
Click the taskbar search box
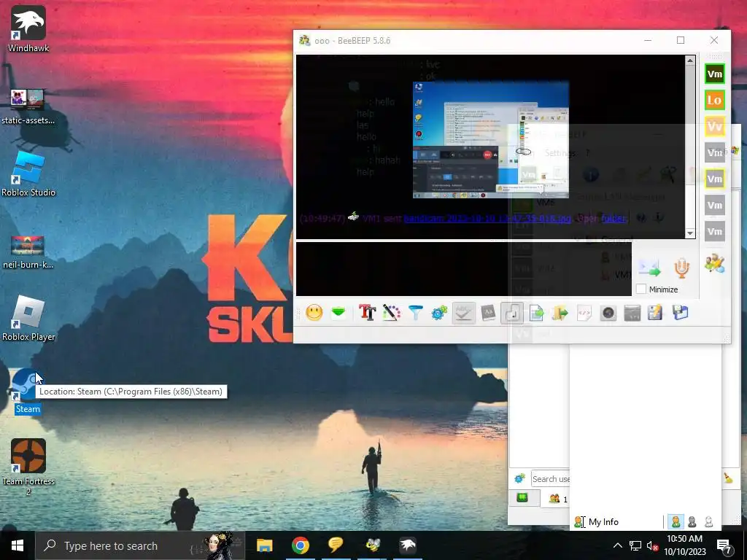click(141, 545)
